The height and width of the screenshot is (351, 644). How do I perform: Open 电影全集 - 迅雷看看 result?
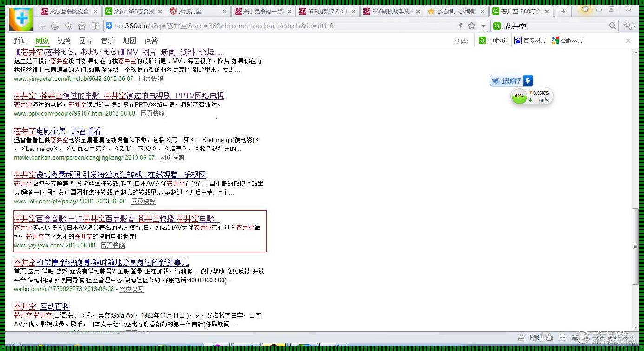58,131
